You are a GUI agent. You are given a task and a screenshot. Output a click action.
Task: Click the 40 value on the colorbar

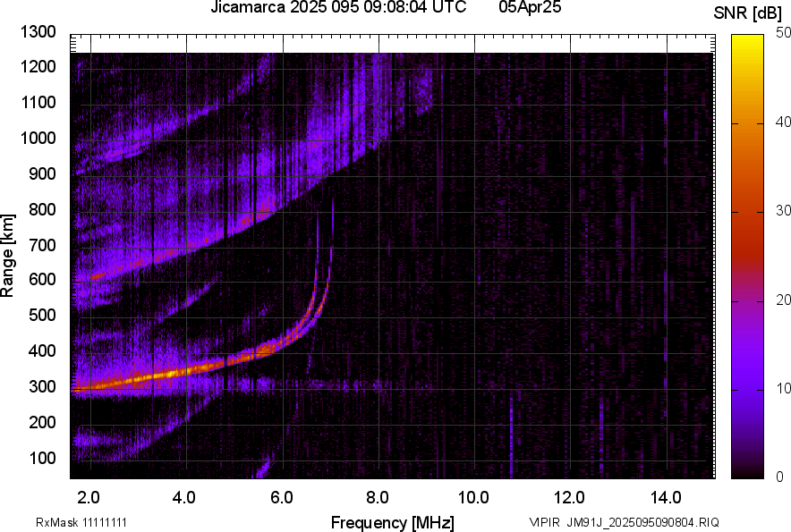(x=783, y=122)
